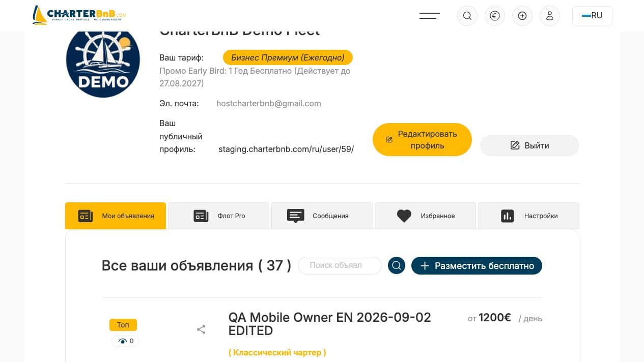644x362 pixels.
Task: Click the Классический чартер label
Action: tap(277, 352)
